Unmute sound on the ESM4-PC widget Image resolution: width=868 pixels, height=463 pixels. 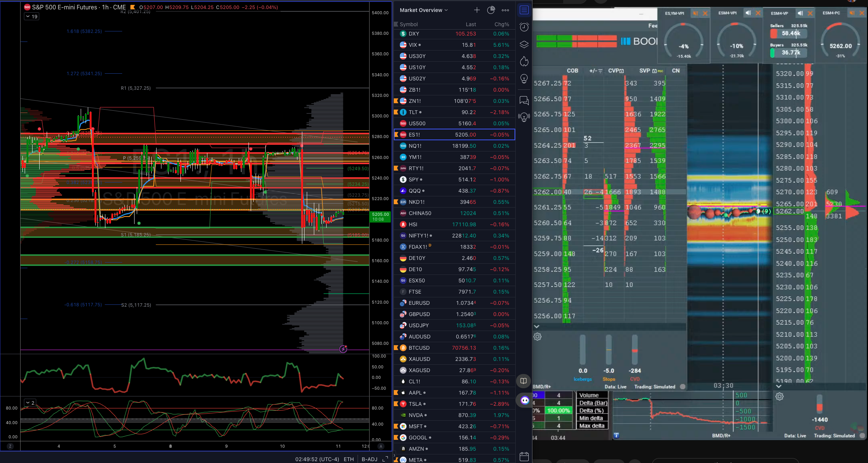(852, 13)
